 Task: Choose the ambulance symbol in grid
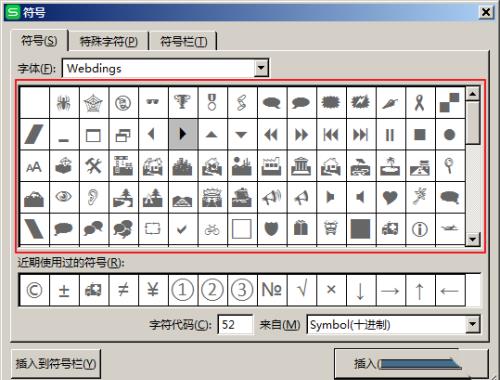390,229
